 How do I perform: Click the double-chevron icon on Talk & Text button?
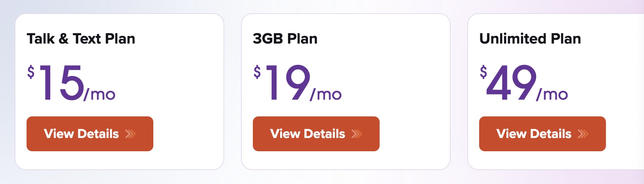(130, 134)
